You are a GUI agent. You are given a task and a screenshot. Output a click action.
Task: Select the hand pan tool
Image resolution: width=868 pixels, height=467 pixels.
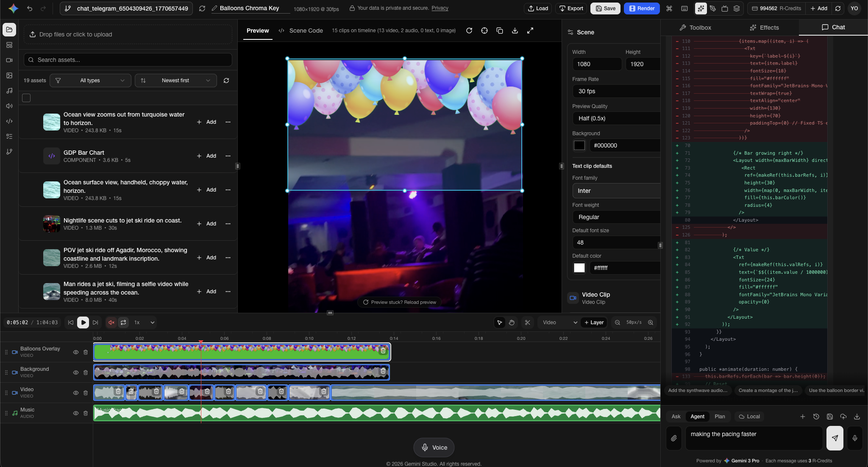(512, 322)
